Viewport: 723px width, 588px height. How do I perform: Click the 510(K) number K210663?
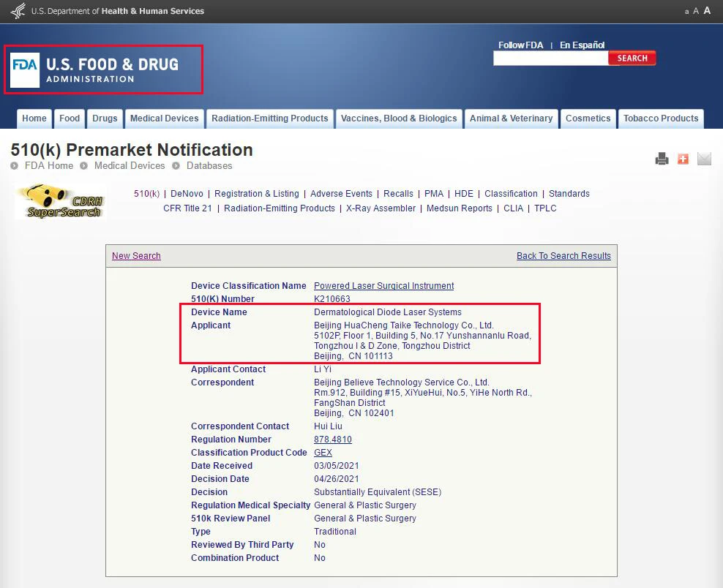tap(332, 299)
